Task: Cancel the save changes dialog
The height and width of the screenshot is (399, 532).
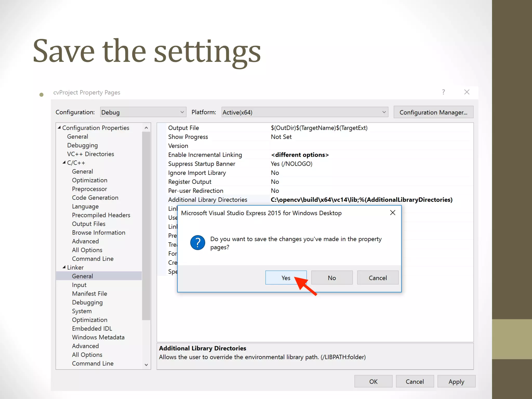Action: 377,278
